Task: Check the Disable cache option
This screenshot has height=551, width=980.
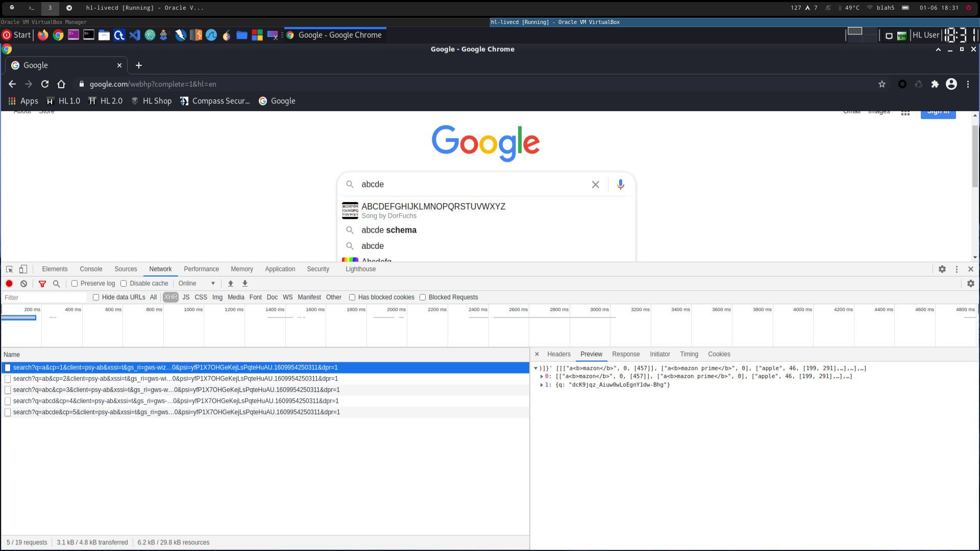Action: [x=124, y=284]
